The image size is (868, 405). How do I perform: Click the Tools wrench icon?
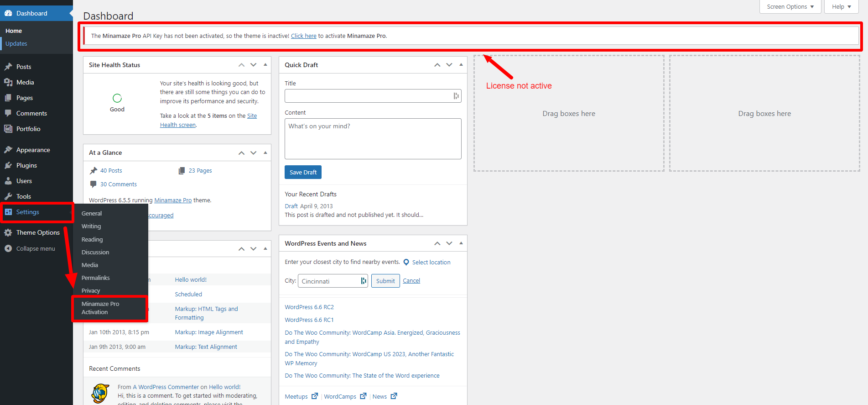pos(8,196)
